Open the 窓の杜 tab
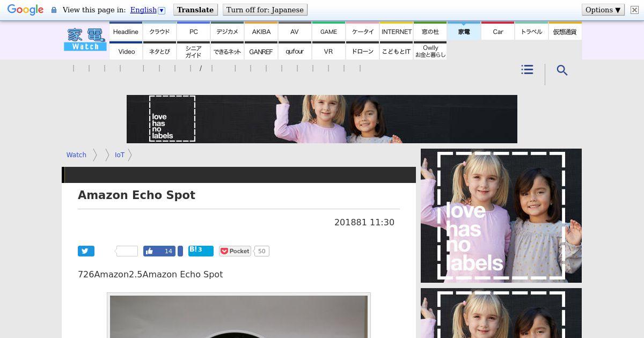The height and width of the screenshot is (338, 644). coord(430,31)
